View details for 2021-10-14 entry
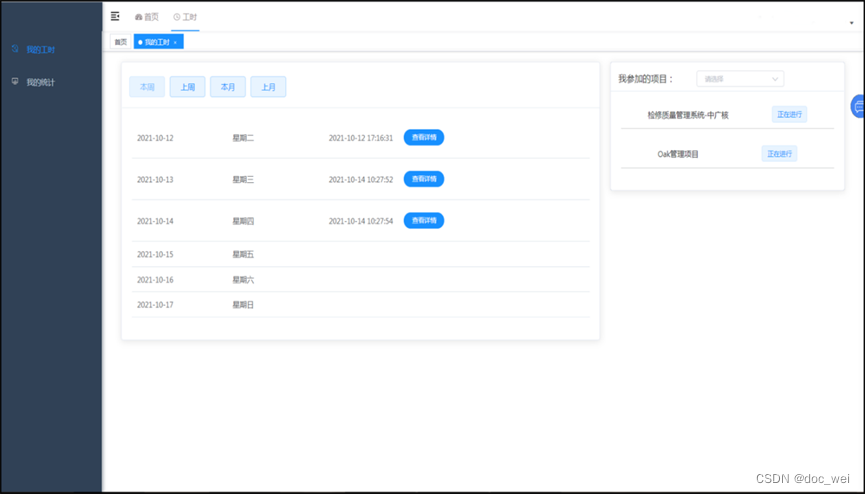865x494 pixels. coord(424,220)
